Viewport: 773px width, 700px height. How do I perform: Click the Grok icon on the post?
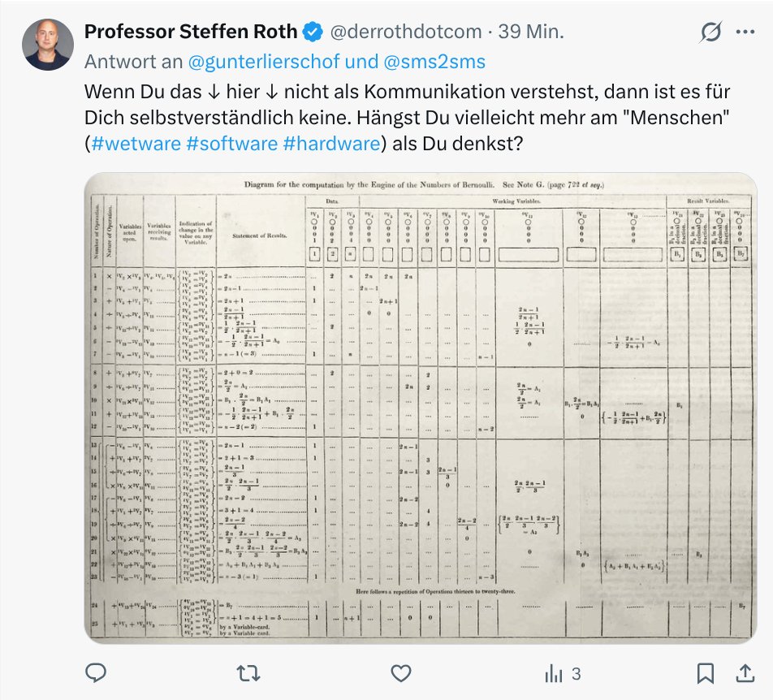[x=710, y=32]
